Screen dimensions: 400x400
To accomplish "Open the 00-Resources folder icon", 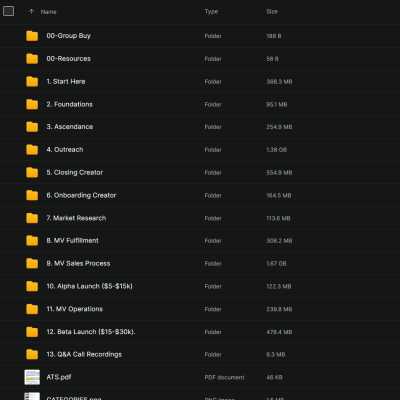I will coord(32,59).
